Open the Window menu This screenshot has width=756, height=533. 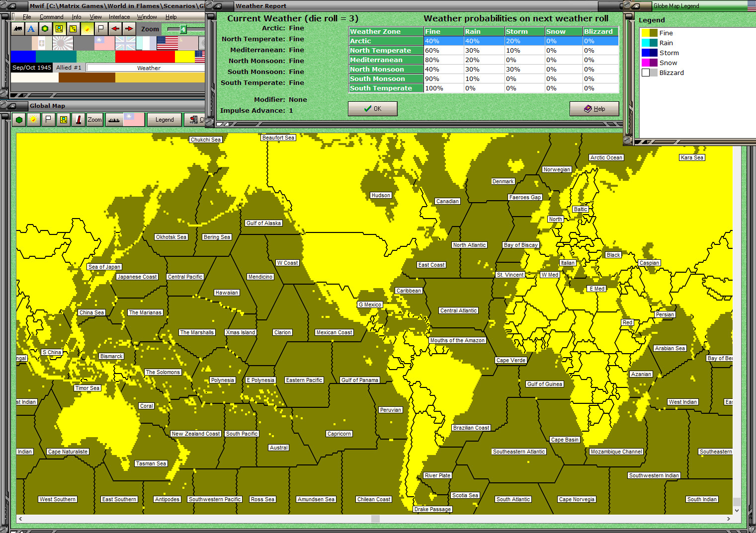point(147,17)
